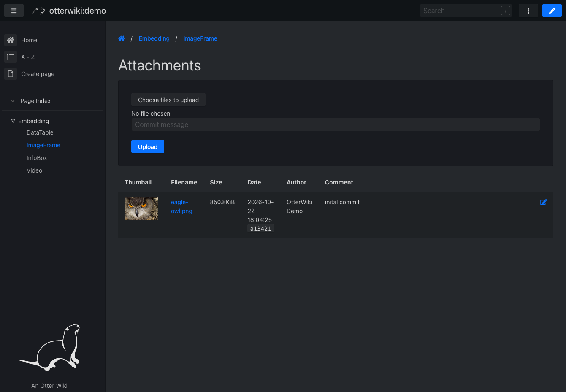Open the three-dot more options menu
The width and height of the screenshot is (566, 392).
click(x=528, y=11)
